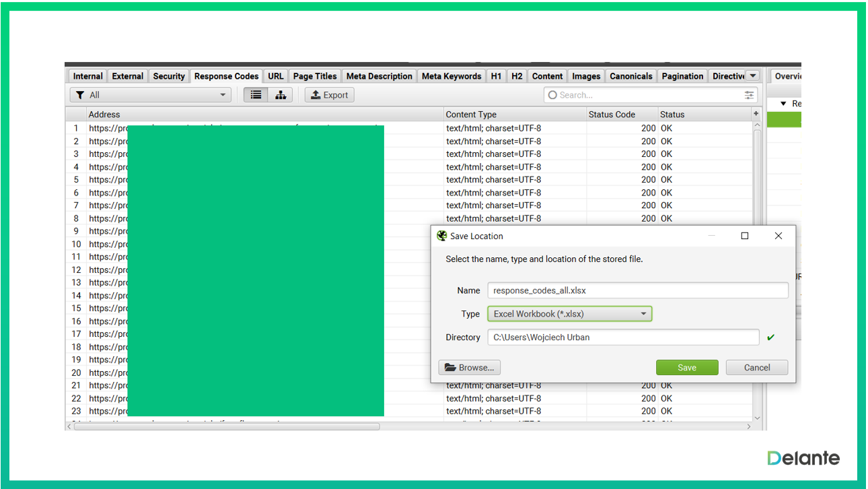
Task: Select the Canonicals tab
Action: click(x=630, y=76)
